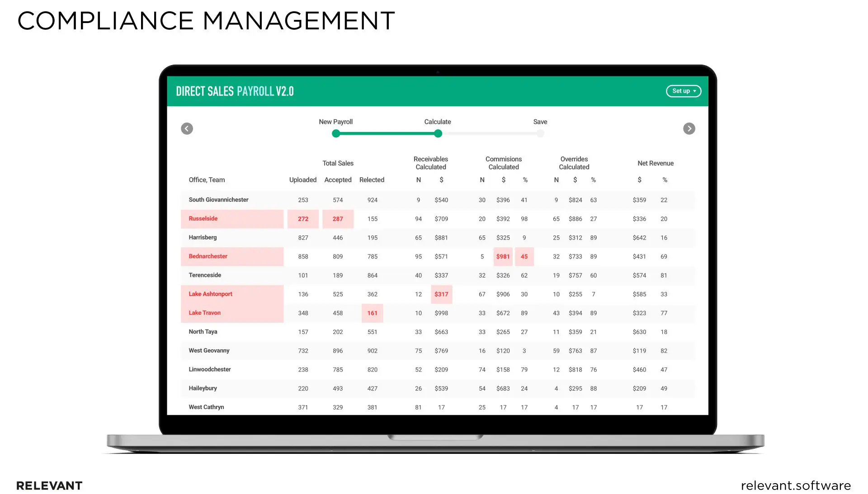Viewport: 868px width, 494px height.
Task: Select the highlighted $981 commission value
Action: click(503, 256)
